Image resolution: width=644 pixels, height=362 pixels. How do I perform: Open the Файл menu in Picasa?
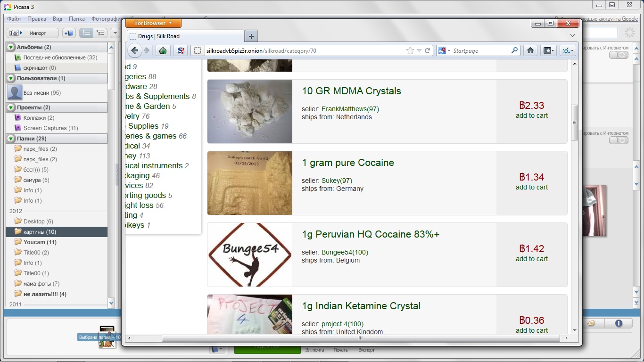14,19
